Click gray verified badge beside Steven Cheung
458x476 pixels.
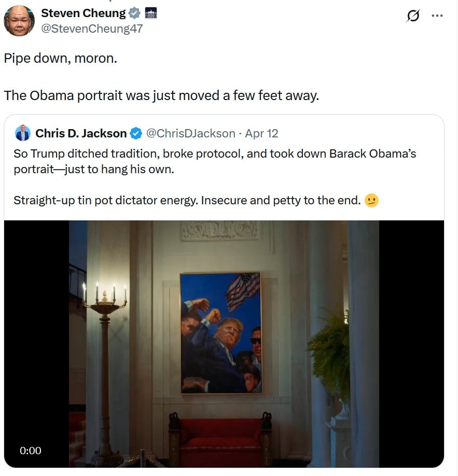134,14
